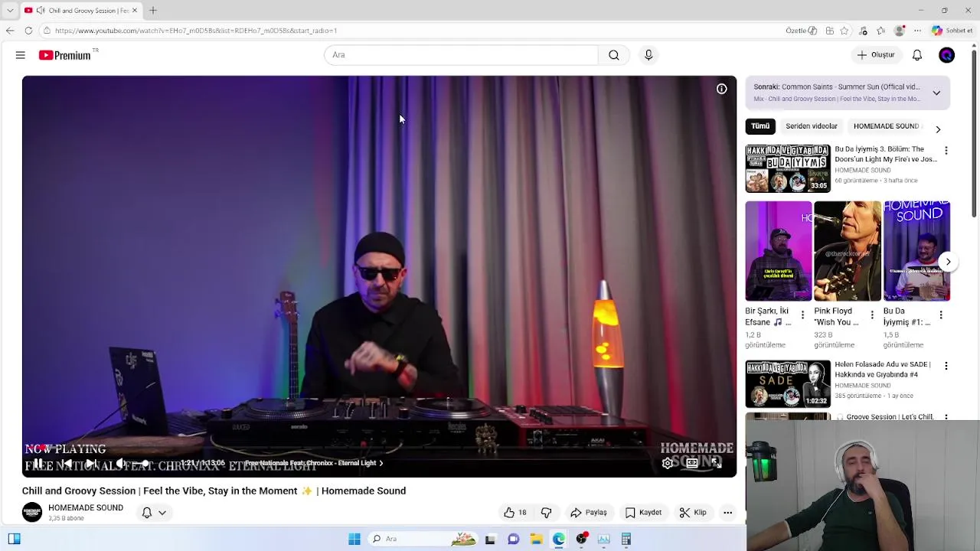Open Bu Da İyiymiş 3. Bölüm thumbnail

click(x=788, y=168)
